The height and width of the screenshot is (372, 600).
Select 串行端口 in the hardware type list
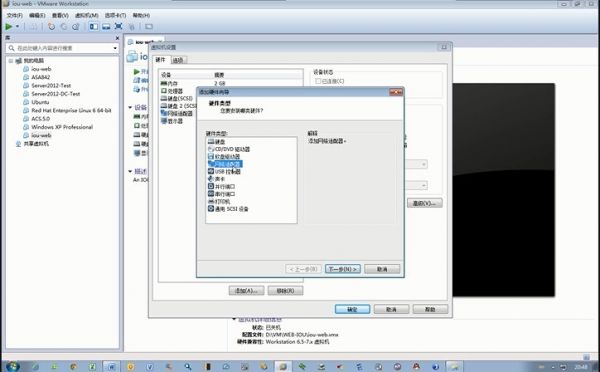tap(222, 194)
